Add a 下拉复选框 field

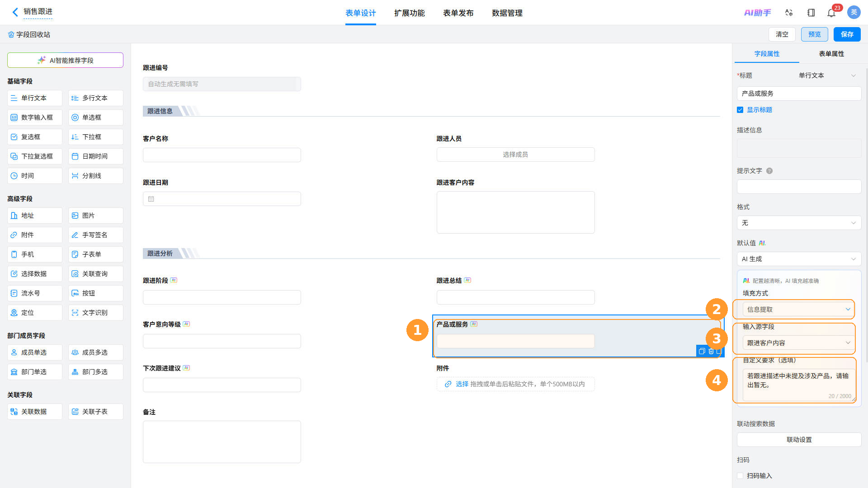pyautogui.click(x=35, y=156)
